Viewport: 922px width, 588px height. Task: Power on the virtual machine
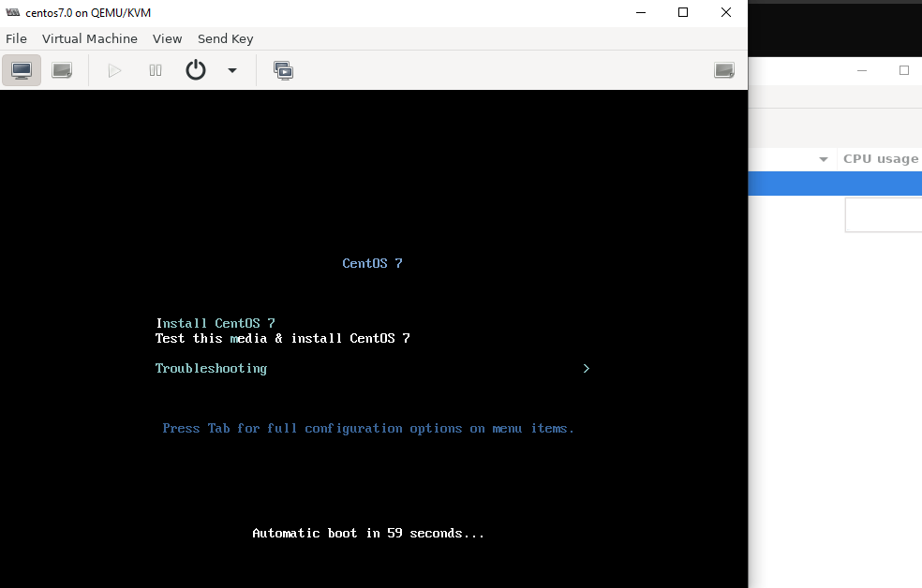pos(114,70)
